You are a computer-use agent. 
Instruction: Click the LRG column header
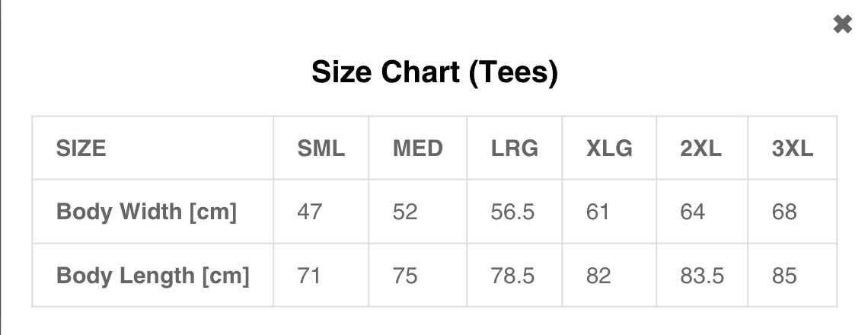pos(514,148)
